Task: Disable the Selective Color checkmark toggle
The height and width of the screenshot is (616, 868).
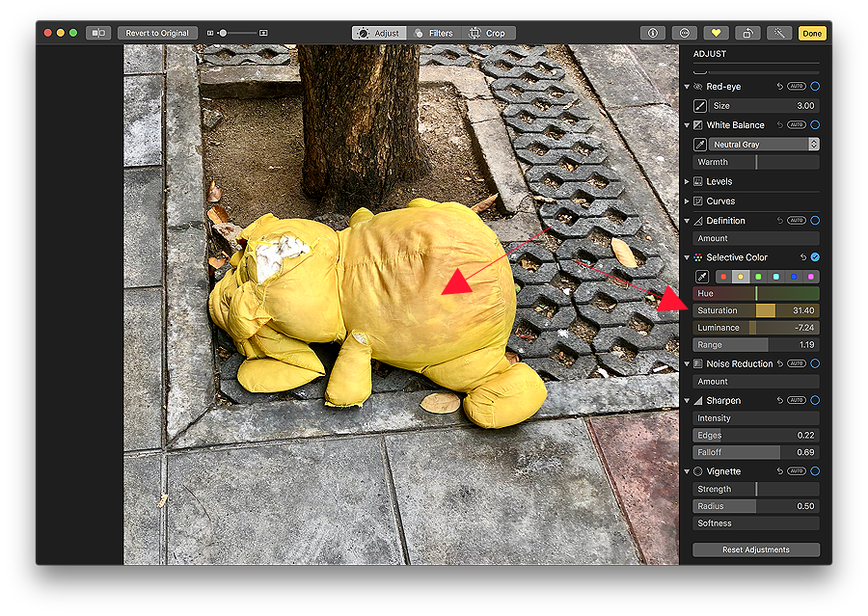Action: (815, 257)
